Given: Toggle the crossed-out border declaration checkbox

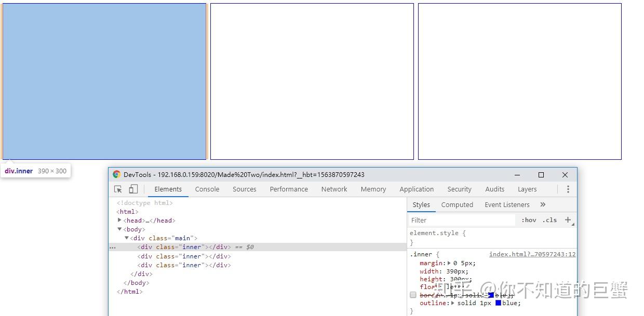Looking at the screenshot, I should point(413,295).
